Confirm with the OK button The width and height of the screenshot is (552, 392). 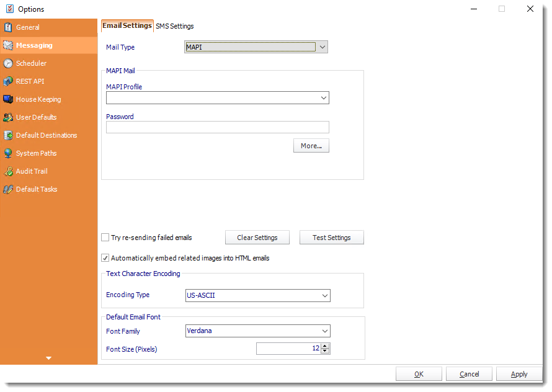[x=419, y=374]
